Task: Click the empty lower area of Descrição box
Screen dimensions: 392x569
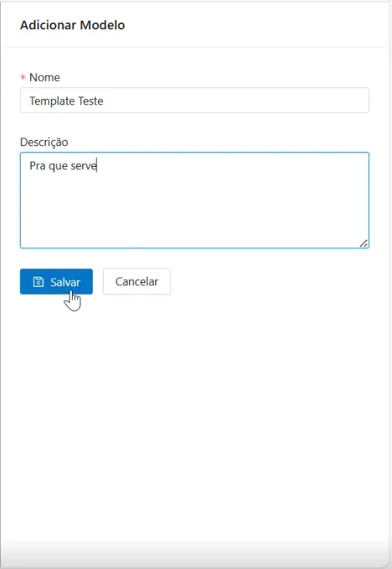Action: [x=195, y=214]
